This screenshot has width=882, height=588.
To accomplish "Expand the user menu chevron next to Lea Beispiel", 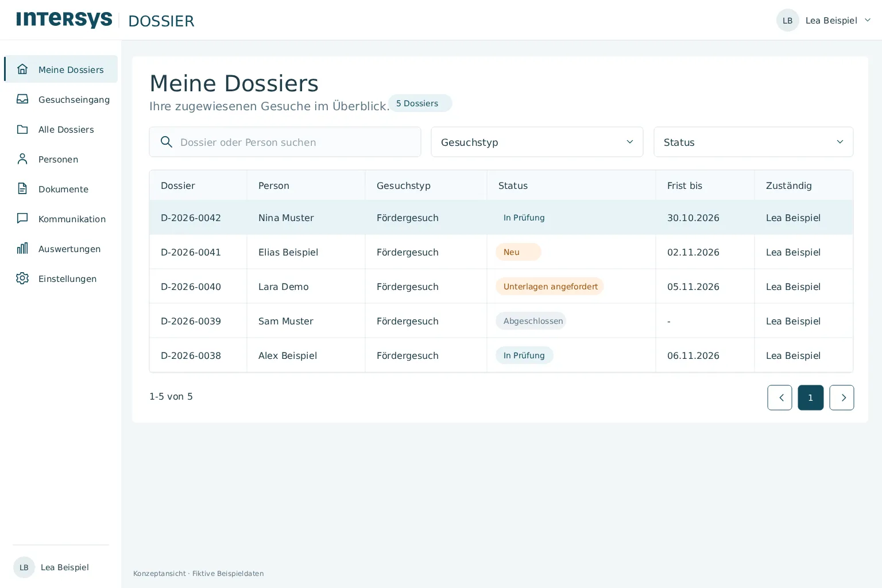I will [x=868, y=20].
